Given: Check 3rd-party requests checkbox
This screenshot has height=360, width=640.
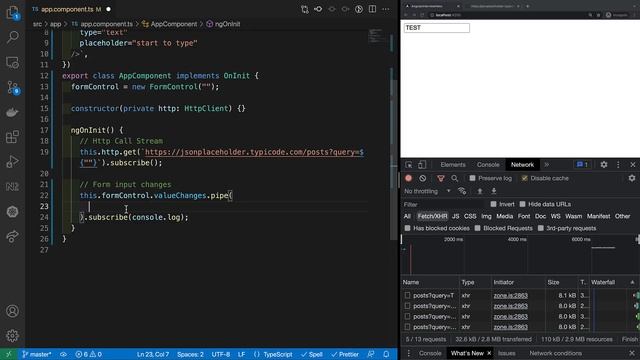Looking at the screenshot, I should point(540,228).
